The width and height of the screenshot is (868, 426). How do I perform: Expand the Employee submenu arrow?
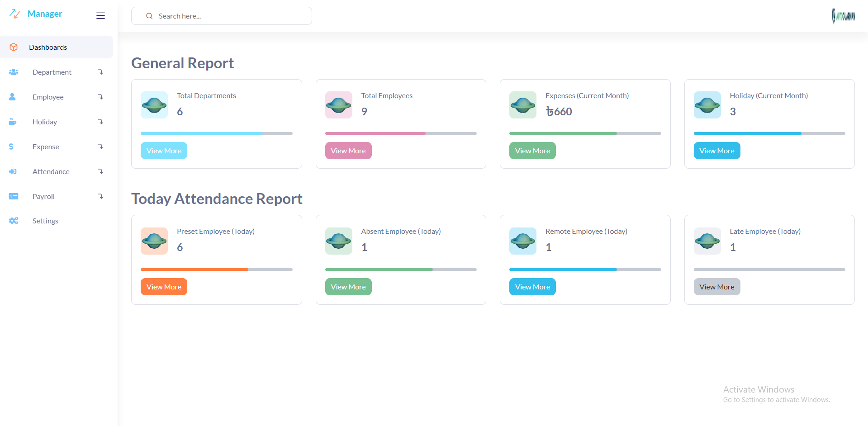point(101,97)
